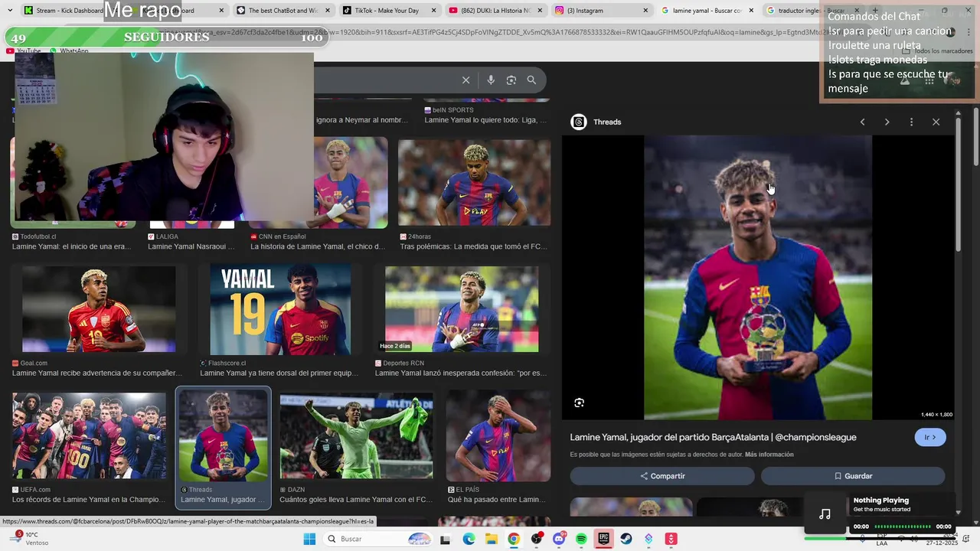Open the red app icon after Steam on taskbar
Image resolution: width=980 pixels, height=551 pixels.
[671, 540]
